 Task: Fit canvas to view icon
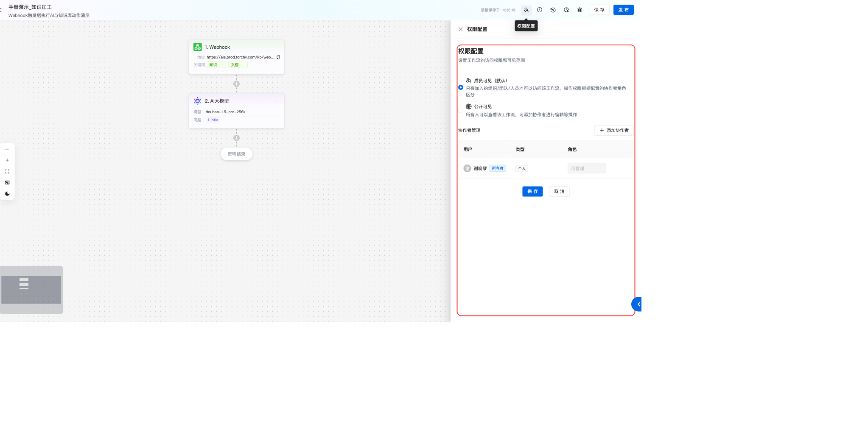pyautogui.click(x=7, y=171)
